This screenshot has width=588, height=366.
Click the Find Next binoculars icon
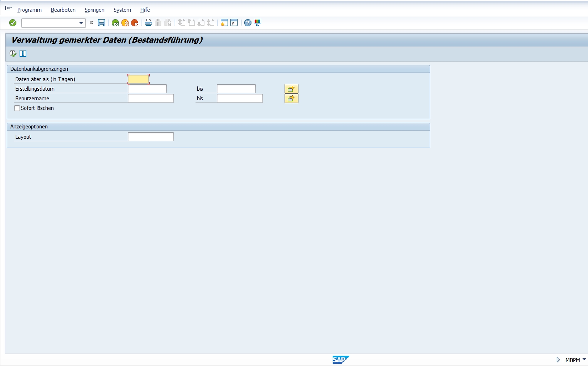click(x=168, y=23)
